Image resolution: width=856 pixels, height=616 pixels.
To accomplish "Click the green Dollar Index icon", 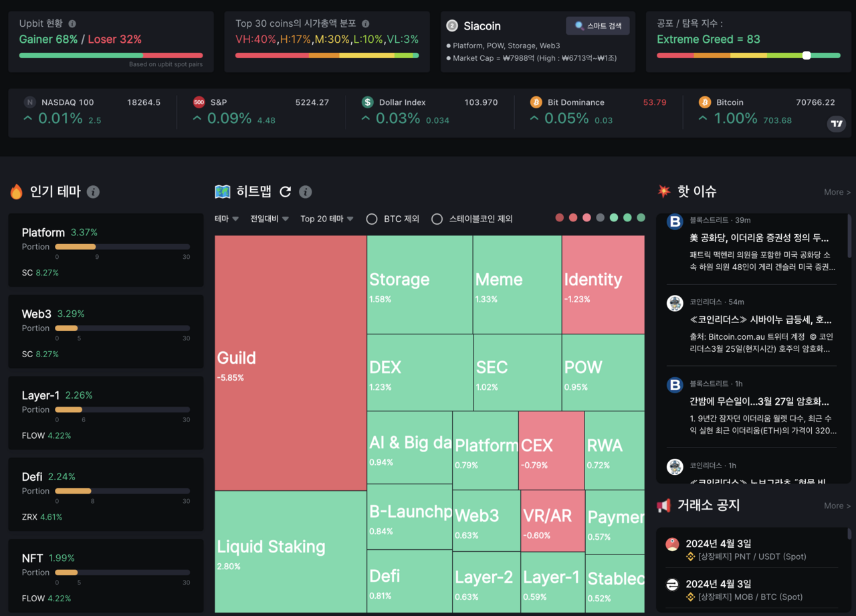I will tap(367, 102).
